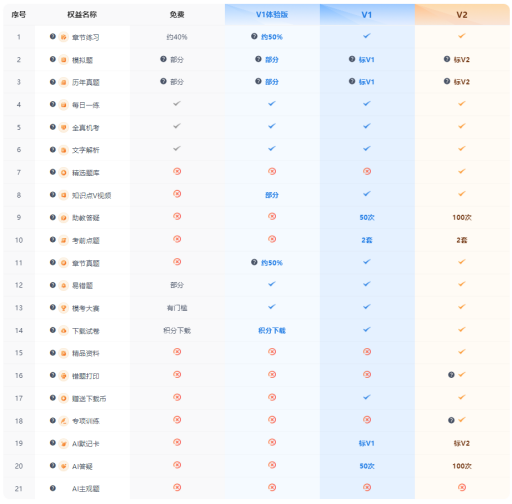Click the 专项训练 row label
This screenshot has width=512, height=504.
point(86,421)
